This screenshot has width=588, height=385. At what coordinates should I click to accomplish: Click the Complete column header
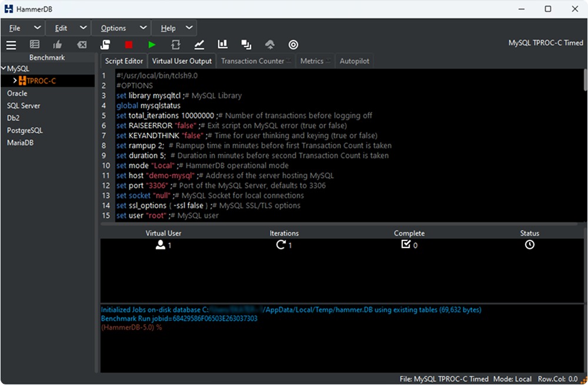(409, 233)
